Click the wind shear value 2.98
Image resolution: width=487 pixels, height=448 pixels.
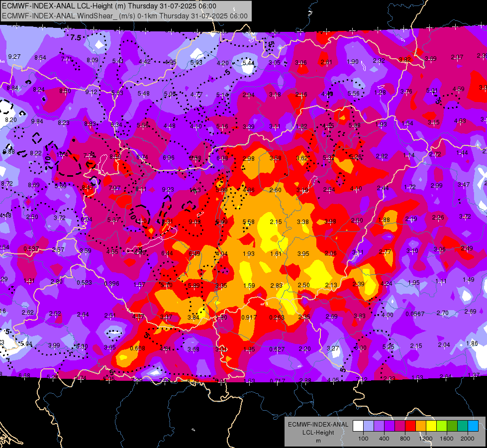pyautogui.click(x=248, y=159)
